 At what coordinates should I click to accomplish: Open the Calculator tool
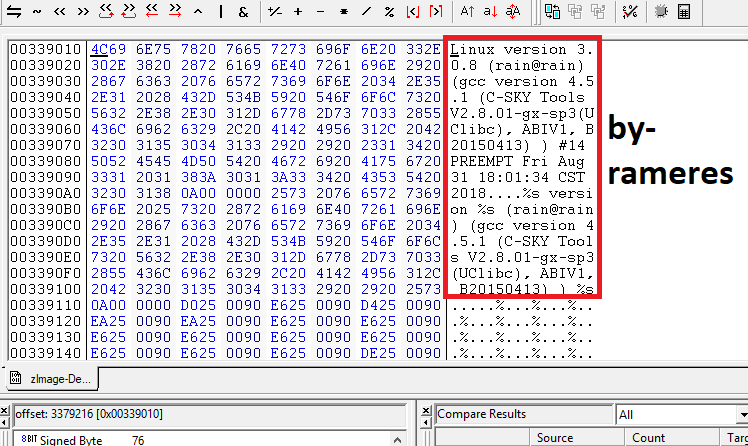tap(684, 11)
